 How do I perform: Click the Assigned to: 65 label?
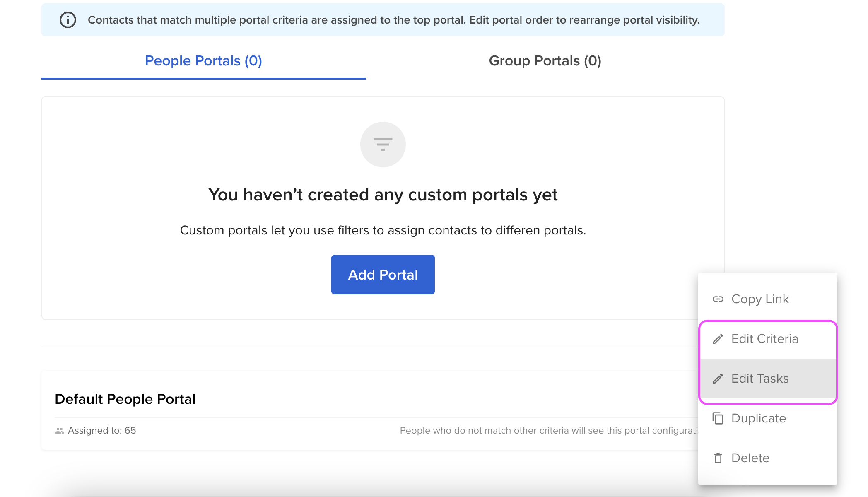pos(102,431)
